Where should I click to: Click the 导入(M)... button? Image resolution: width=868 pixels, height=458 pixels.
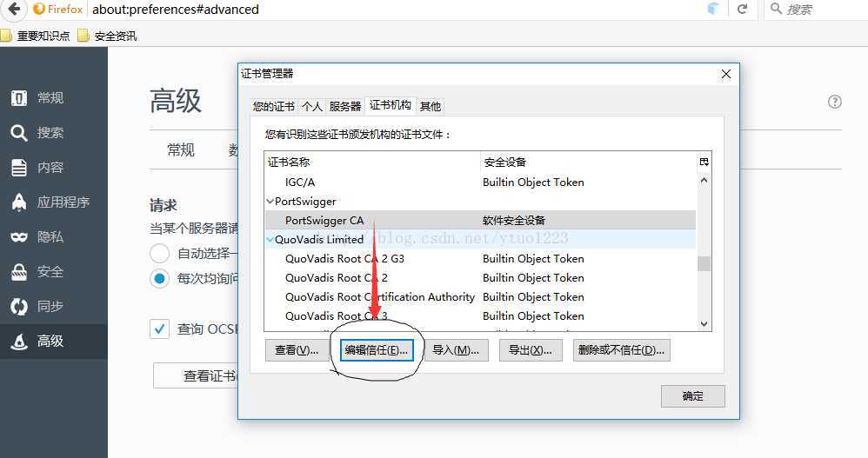(x=456, y=350)
